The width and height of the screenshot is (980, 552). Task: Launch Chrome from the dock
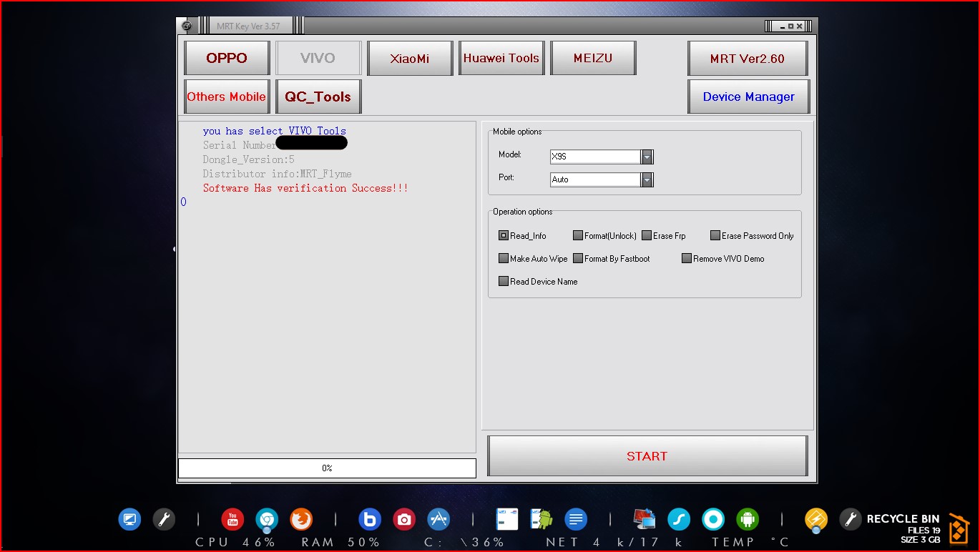click(267, 519)
